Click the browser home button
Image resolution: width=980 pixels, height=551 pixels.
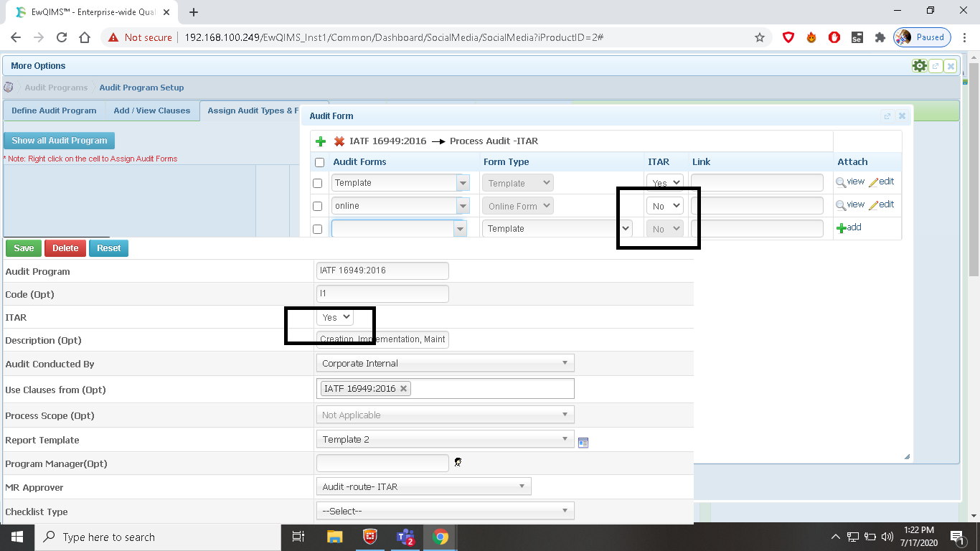click(x=85, y=37)
